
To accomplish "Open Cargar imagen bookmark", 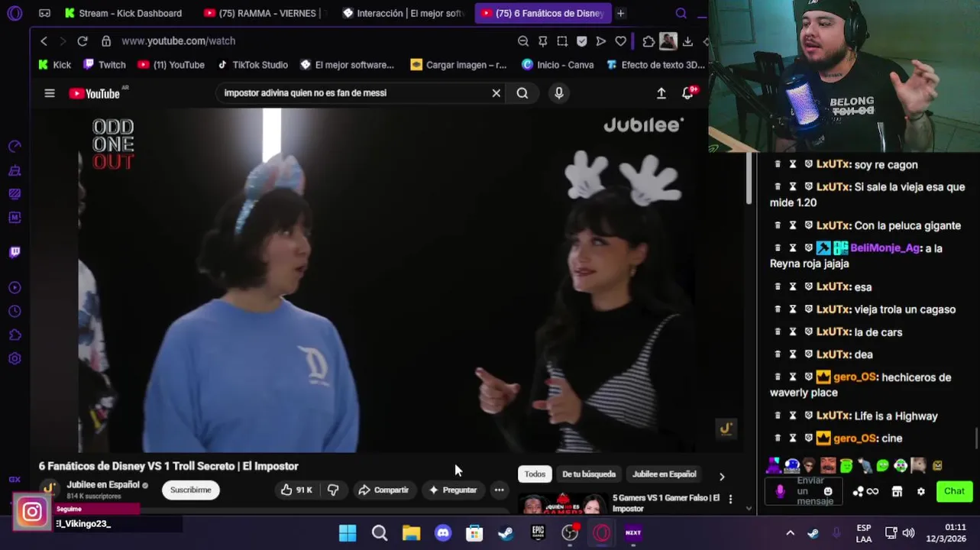I will pos(458,65).
